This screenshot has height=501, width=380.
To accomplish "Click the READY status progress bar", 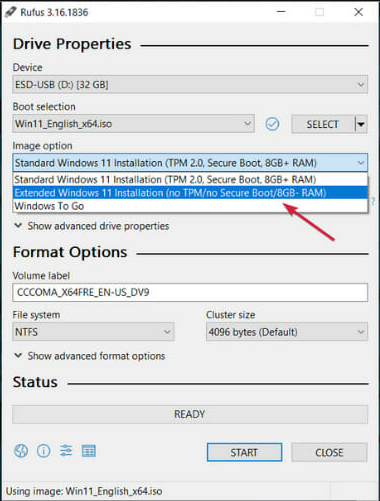I will (x=190, y=414).
